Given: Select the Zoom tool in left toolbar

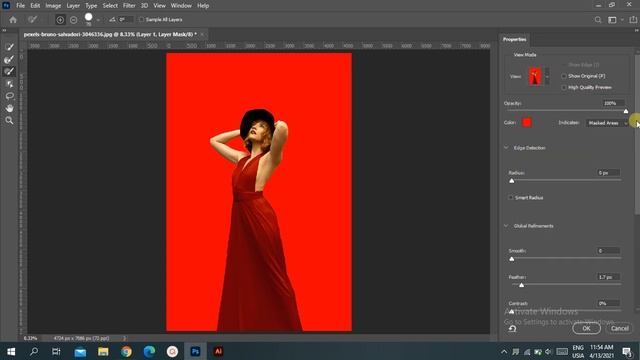Looking at the screenshot, I should 9,120.
